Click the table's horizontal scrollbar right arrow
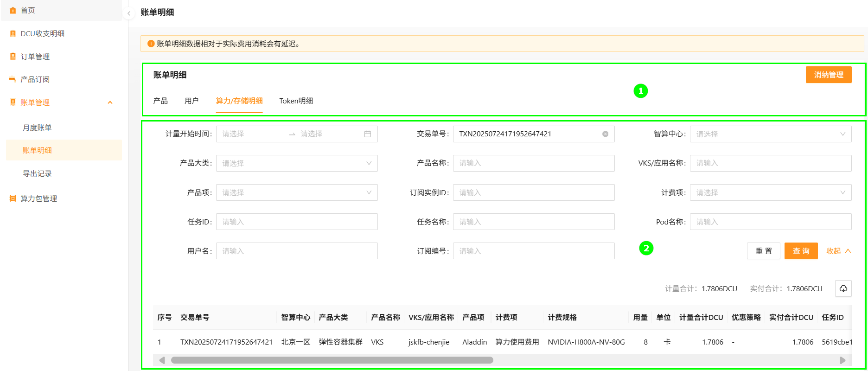Image resolution: width=868 pixels, height=371 pixels. [842, 360]
